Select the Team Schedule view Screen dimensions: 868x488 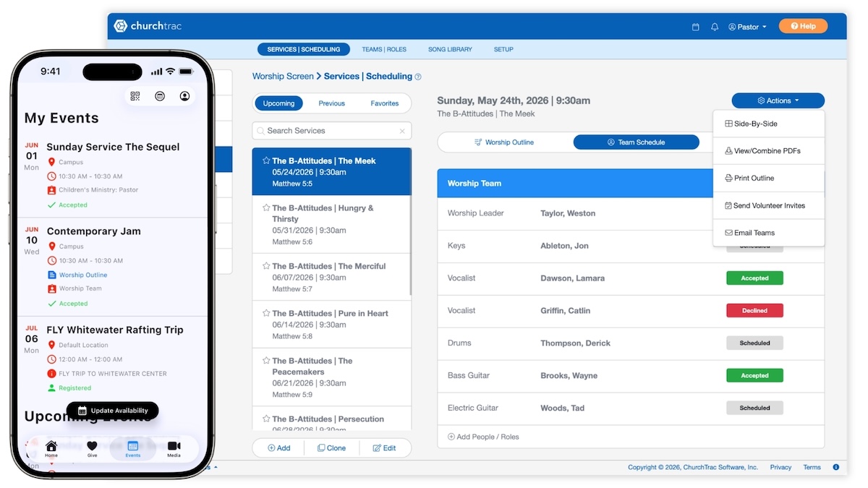click(x=636, y=142)
